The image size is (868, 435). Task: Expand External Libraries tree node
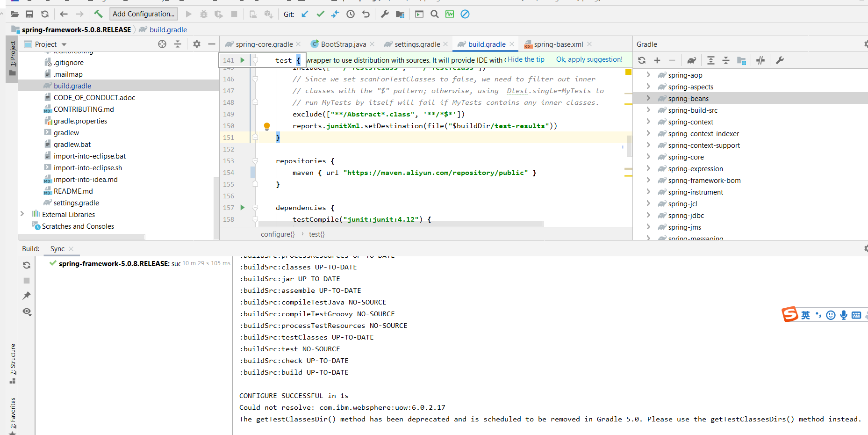click(22, 214)
